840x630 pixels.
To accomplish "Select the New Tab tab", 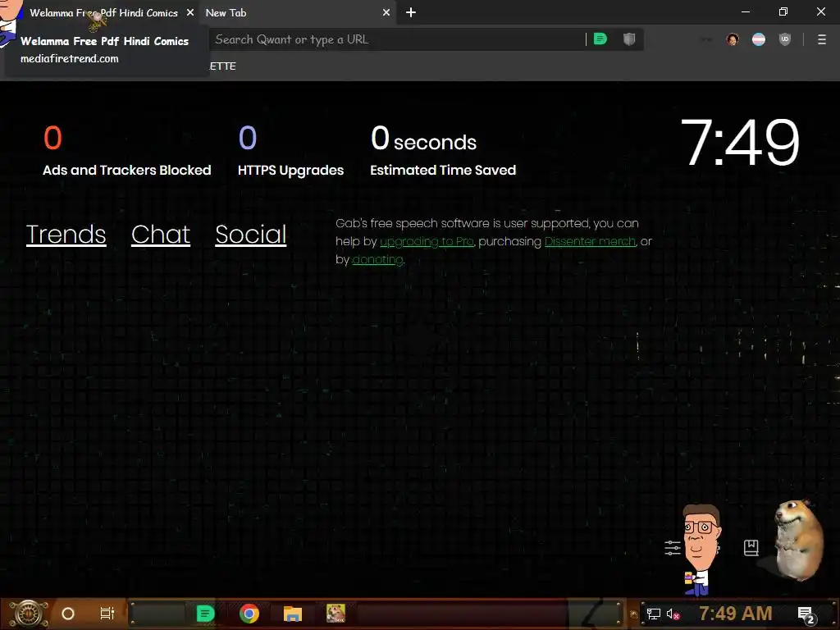I will [x=297, y=13].
